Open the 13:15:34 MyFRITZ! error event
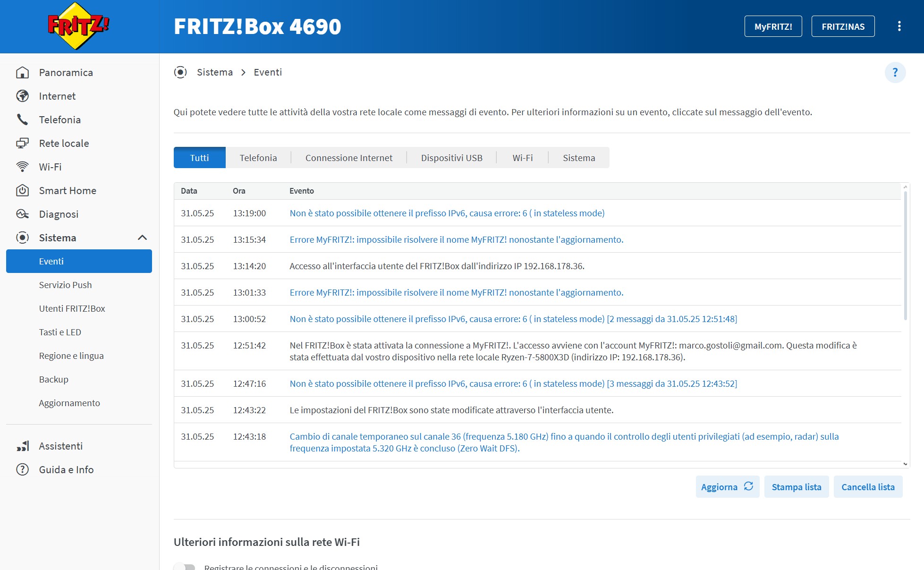 pos(456,239)
